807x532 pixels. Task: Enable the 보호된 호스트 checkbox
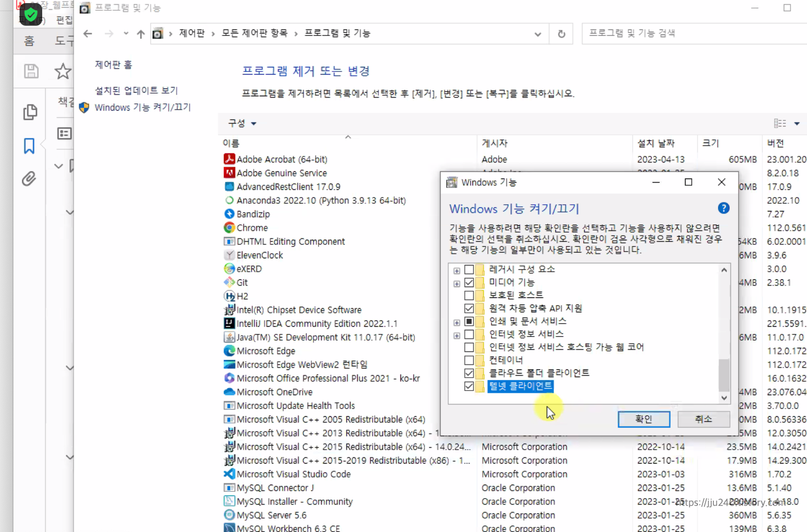pyautogui.click(x=469, y=295)
